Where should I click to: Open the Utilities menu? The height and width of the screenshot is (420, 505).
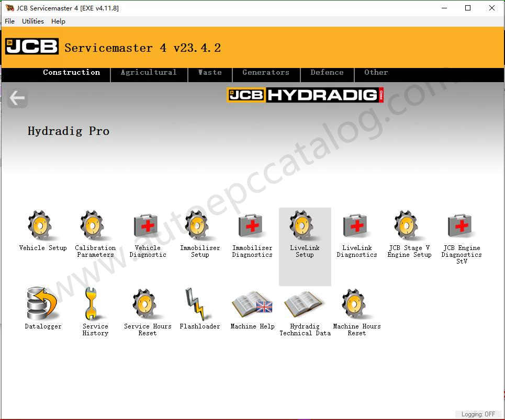[x=32, y=21]
